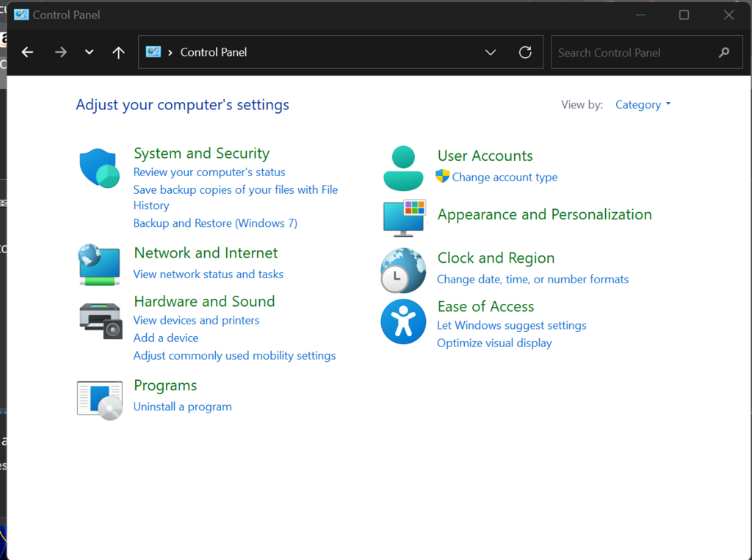Open the Programs disc icon
Viewport: 752px width, 560px height.
coord(100,400)
